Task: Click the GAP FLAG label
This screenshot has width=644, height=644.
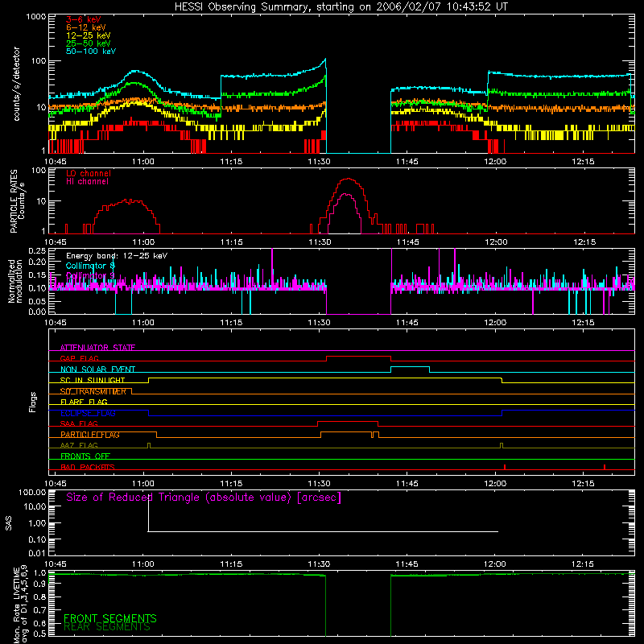Action: pyautogui.click(x=79, y=358)
